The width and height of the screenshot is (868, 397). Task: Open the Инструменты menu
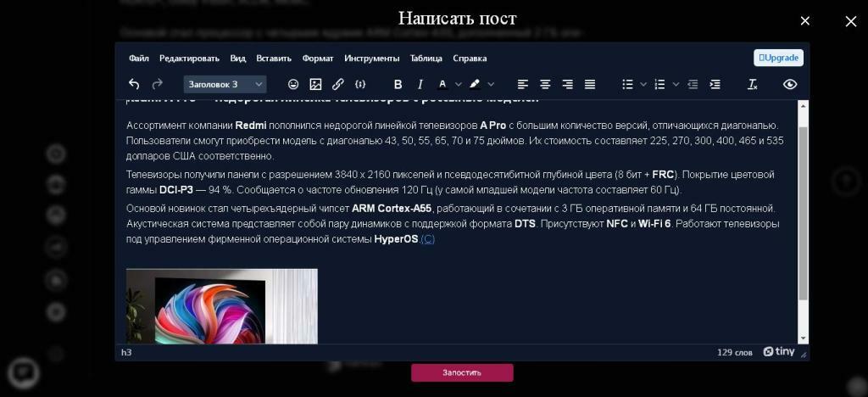[372, 59]
